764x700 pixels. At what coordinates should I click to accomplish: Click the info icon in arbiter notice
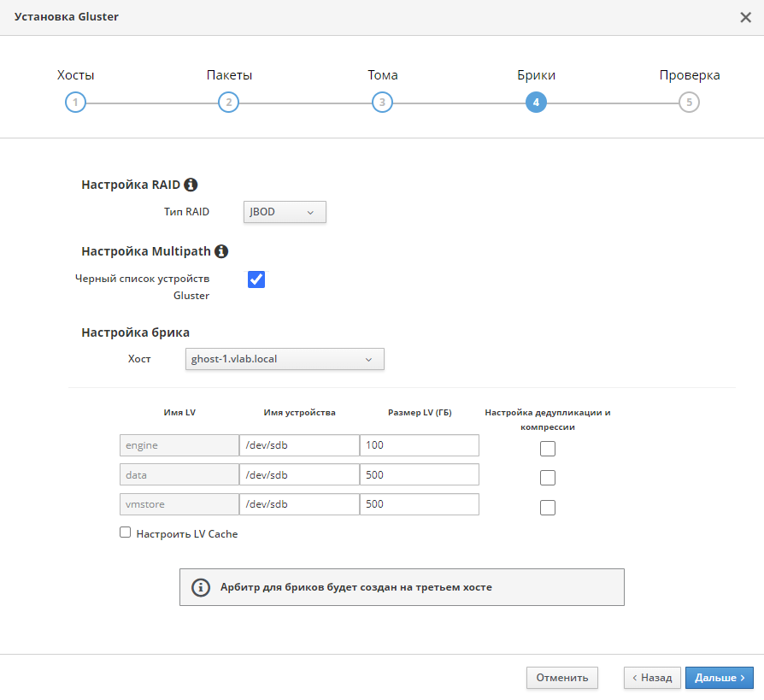coord(200,587)
